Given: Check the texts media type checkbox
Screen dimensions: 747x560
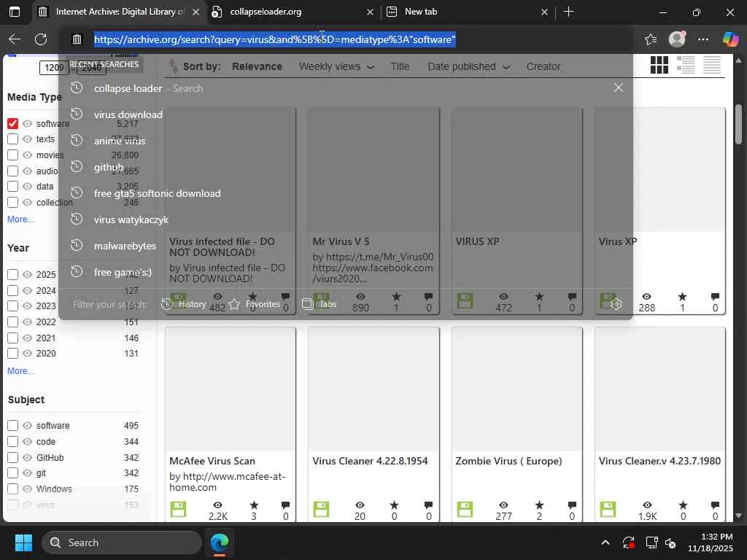Looking at the screenshot, I should click(13, 139).
